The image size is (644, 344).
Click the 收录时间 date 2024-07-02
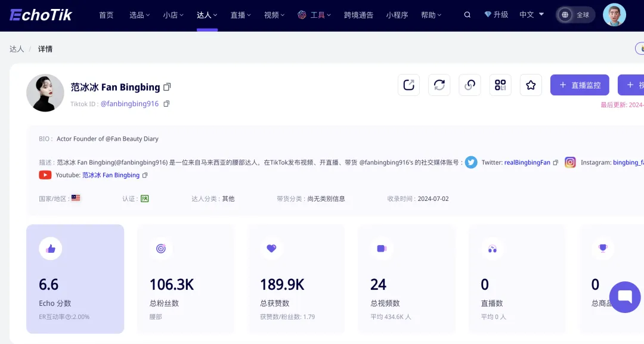pos(434,199)
